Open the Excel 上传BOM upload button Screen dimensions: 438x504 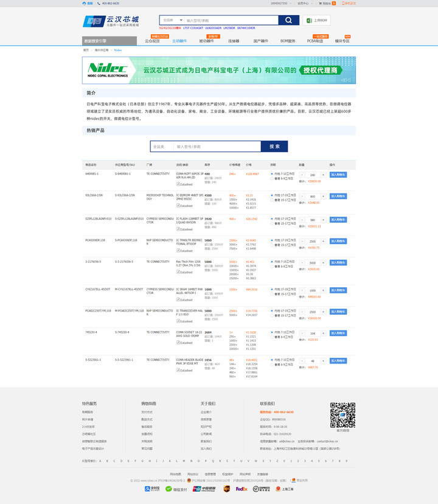coord(317,20)
